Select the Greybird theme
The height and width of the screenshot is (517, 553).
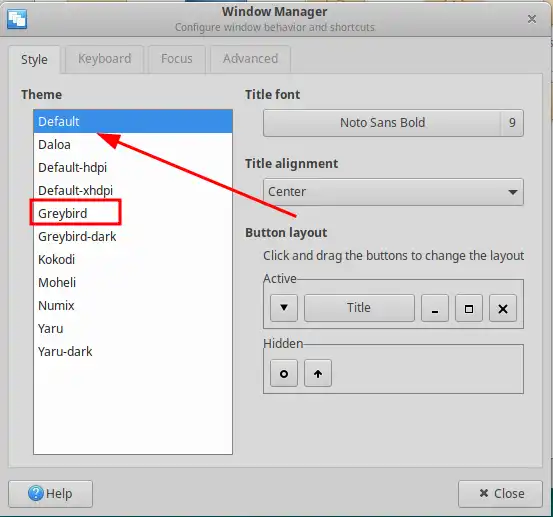click(x=133, y=213)
